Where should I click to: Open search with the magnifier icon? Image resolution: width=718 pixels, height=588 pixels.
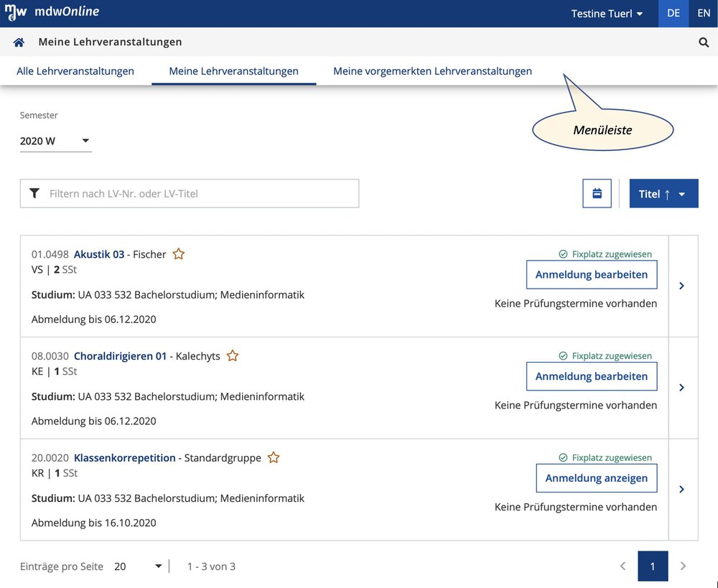point(704,42)
